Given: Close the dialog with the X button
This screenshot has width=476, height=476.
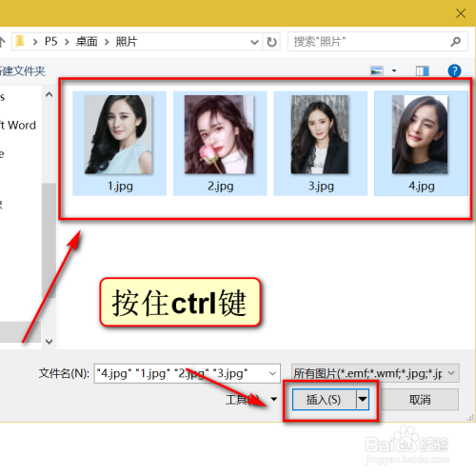Looking at the screenshot, I should click(x=461, y=13).
